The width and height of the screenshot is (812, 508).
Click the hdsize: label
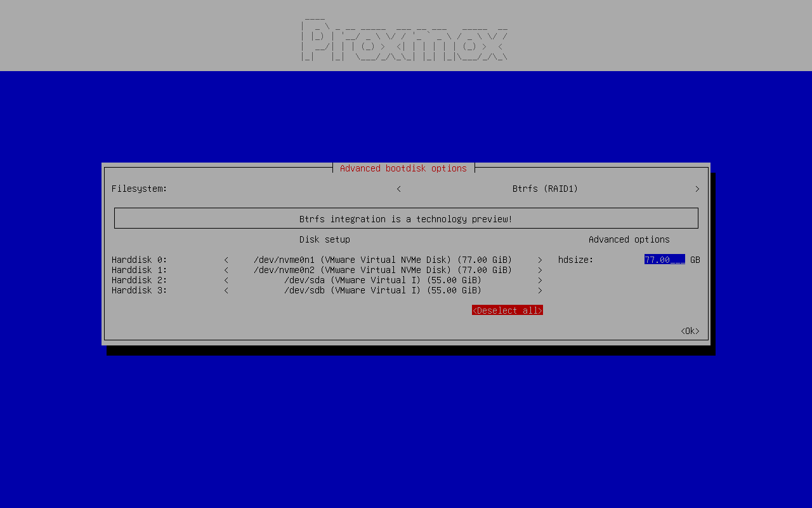click(x=576, y=260)
